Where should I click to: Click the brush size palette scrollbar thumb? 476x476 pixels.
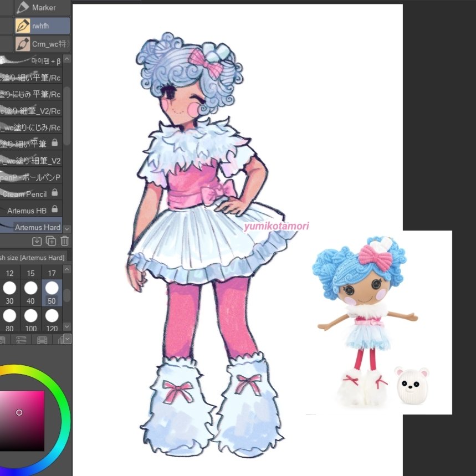[x=67, y=295]
